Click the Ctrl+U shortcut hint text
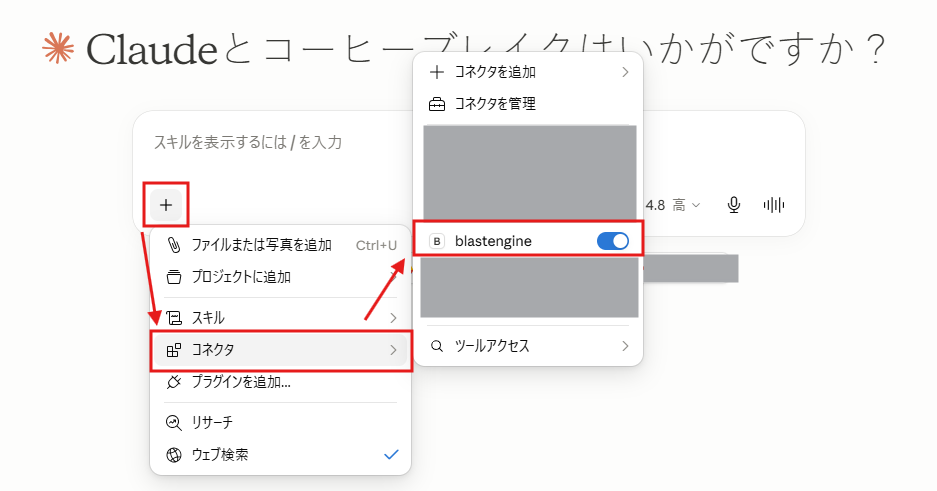This screenshot has width=937, height=491. [x=376, y=246]
